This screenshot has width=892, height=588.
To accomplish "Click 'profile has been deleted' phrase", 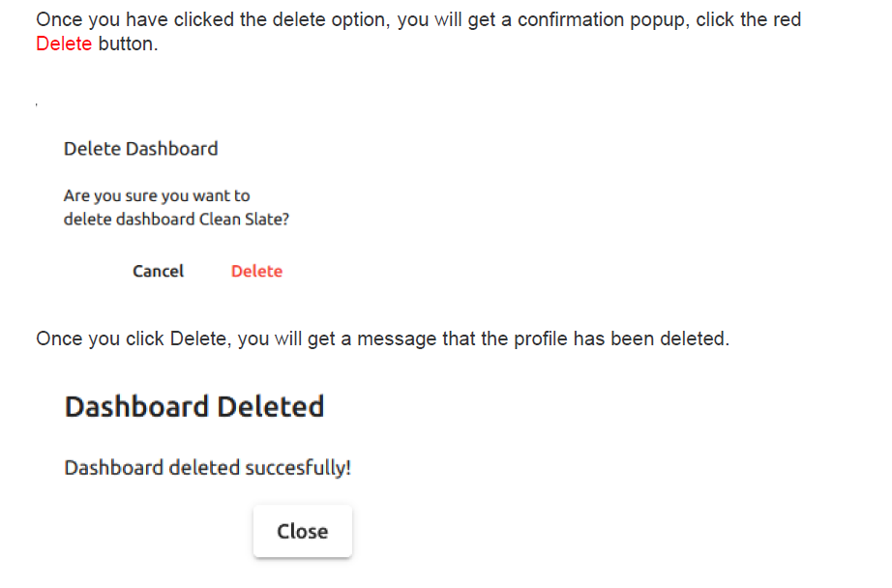I will click(622, 338).
